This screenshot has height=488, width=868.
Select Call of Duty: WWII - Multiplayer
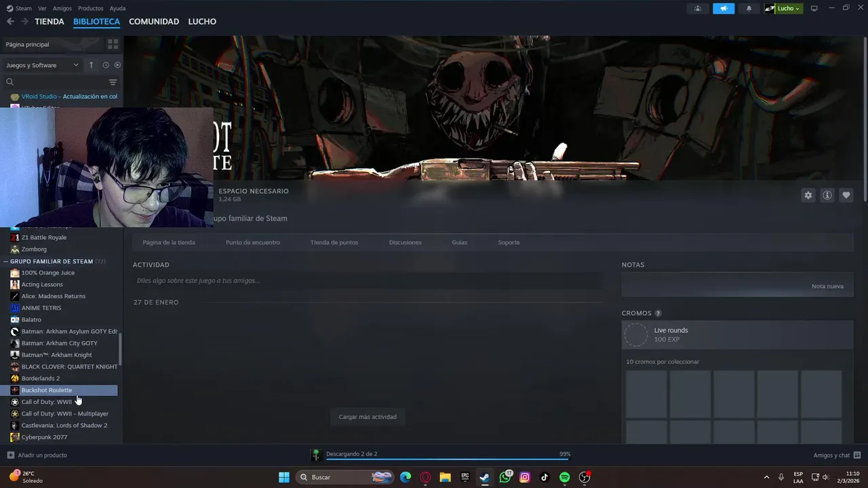click(x=64, y=413)
